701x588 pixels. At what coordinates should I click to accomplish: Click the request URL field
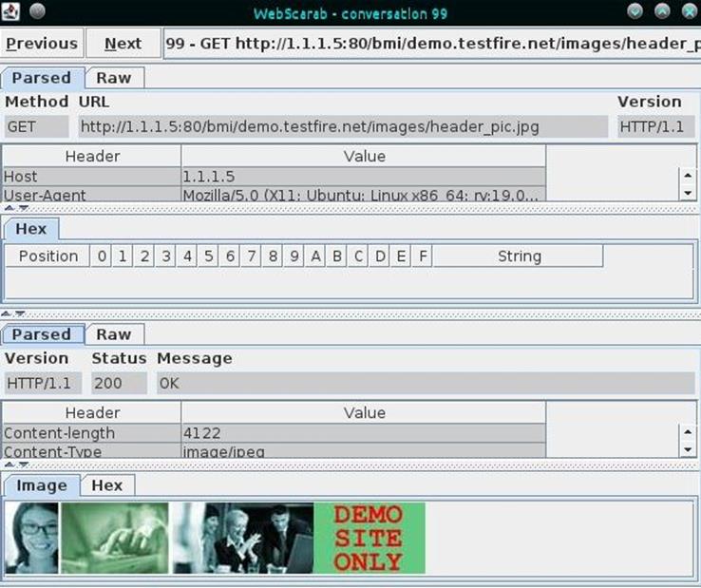(342, 126)
